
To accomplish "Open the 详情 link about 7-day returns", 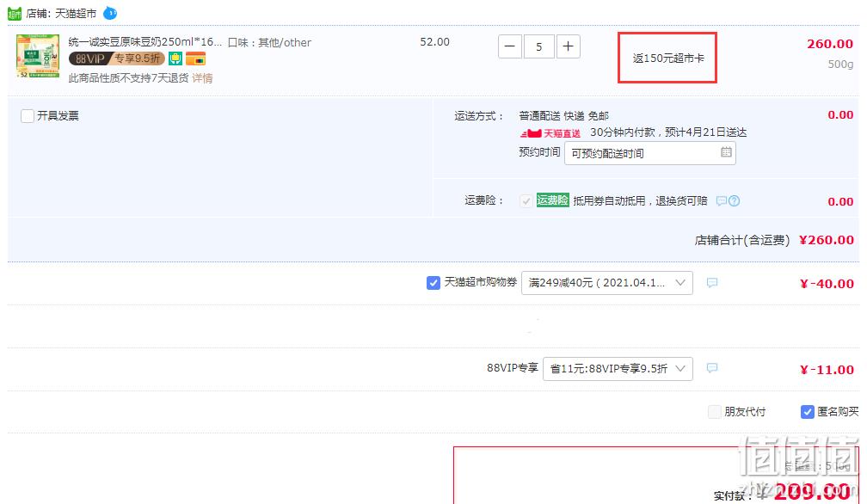I will (x=202, y=78).
